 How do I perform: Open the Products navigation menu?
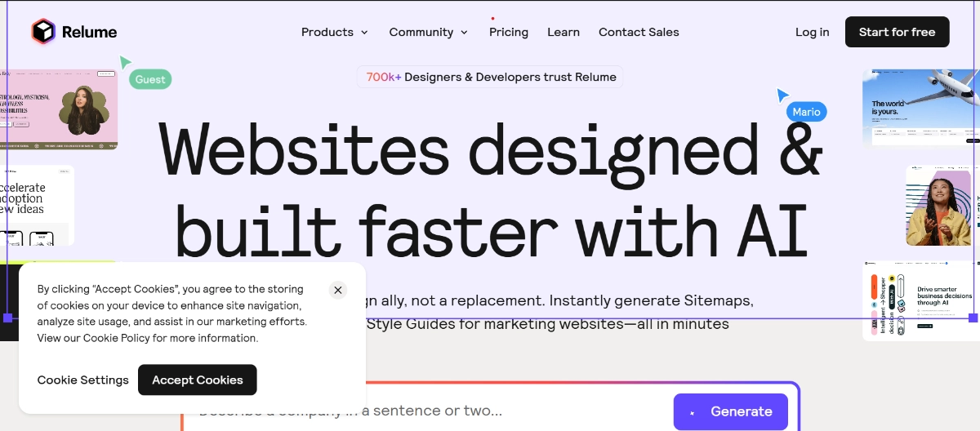pyautogui.click(x=335, y=32)
